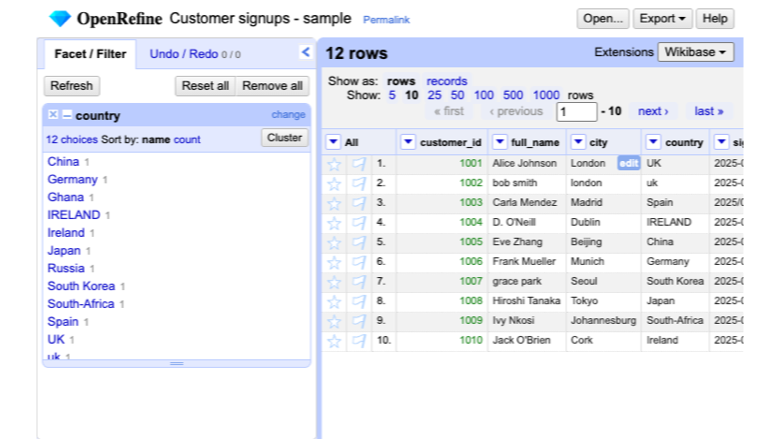The width and height of the screenshot is (780, 439).
Task: Star row 9 Ivy Nkosi
Action: (334, 321)
